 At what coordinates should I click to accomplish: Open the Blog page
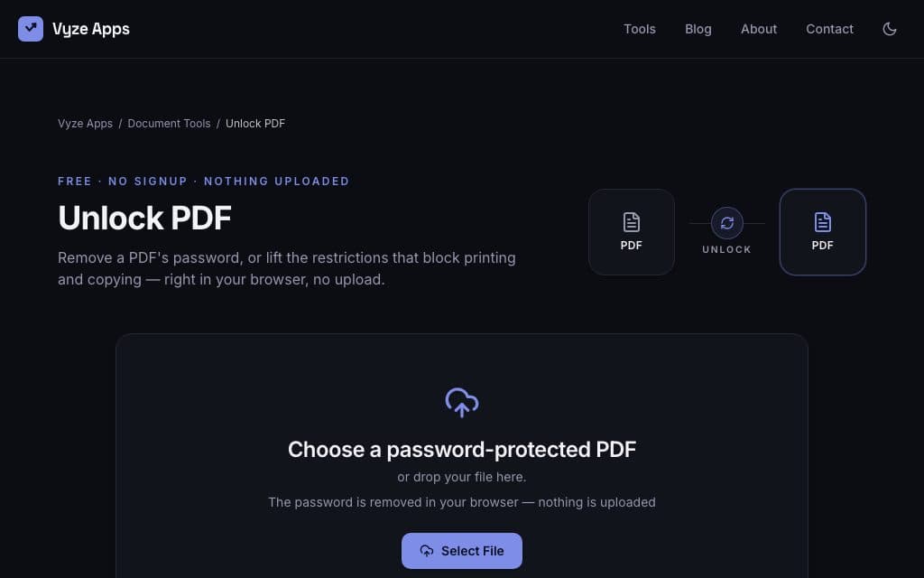point(698,29)
